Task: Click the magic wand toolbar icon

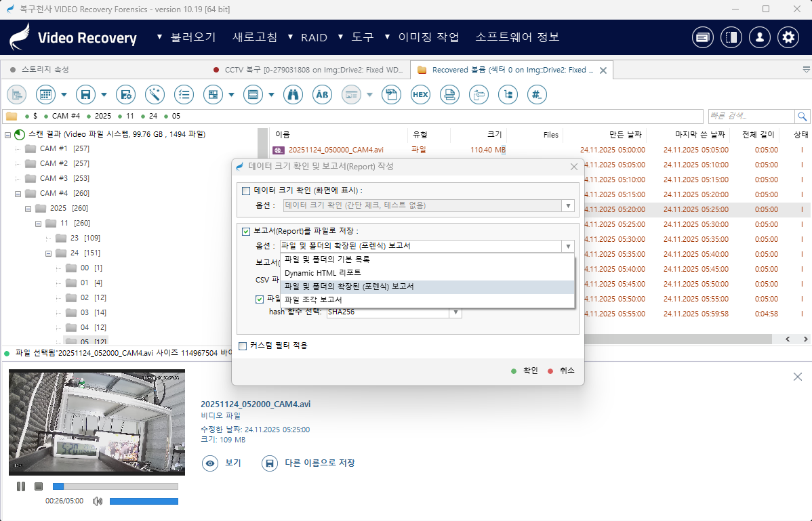Action: coord(155,95)
